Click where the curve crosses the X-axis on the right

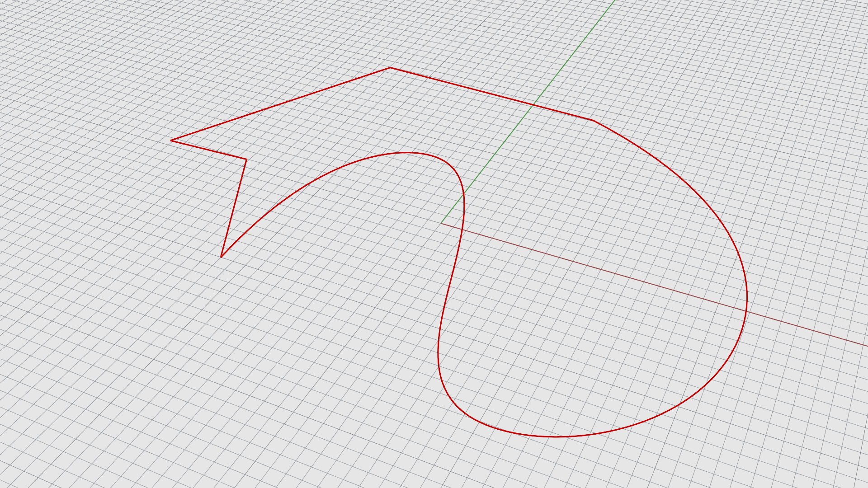tap(746, 310)
